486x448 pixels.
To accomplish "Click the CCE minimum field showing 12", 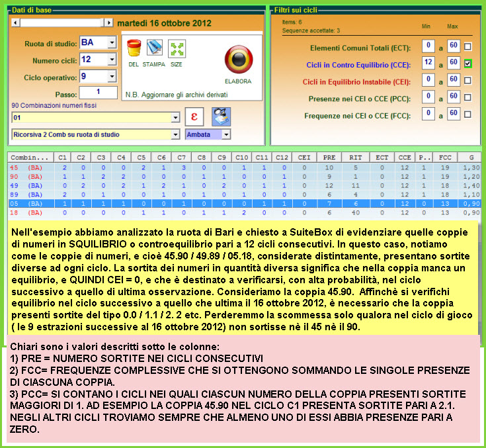I will click(428, 63).
